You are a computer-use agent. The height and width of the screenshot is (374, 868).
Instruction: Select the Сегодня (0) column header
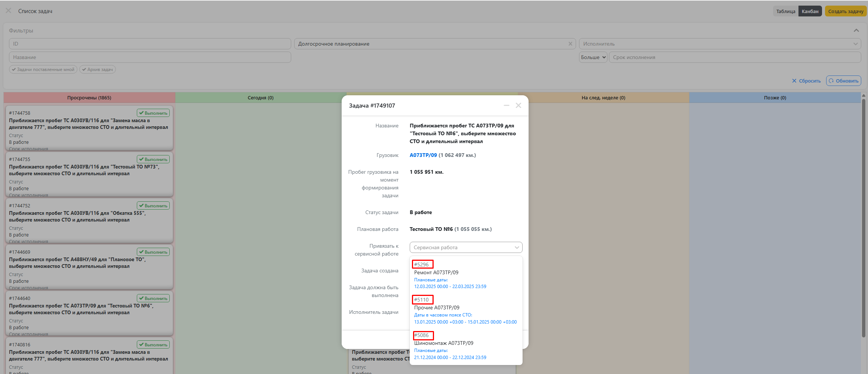tap(261, 98)
